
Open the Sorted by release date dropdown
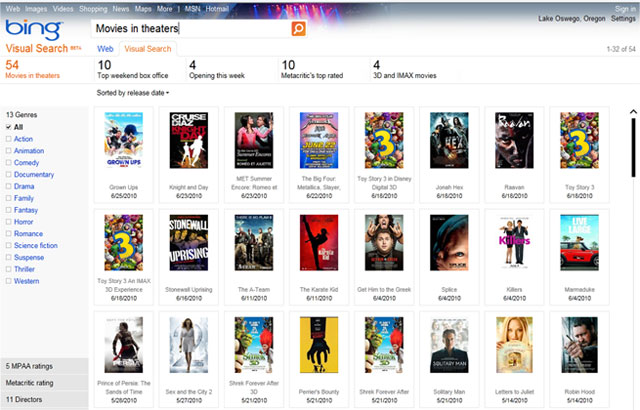point(133,93)
